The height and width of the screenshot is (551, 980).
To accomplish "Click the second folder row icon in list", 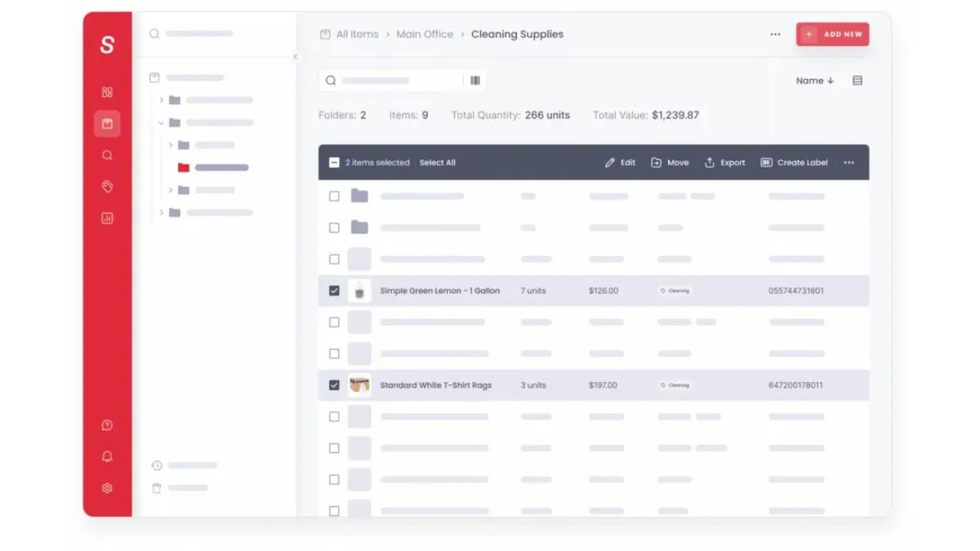I will coord(359,228).
